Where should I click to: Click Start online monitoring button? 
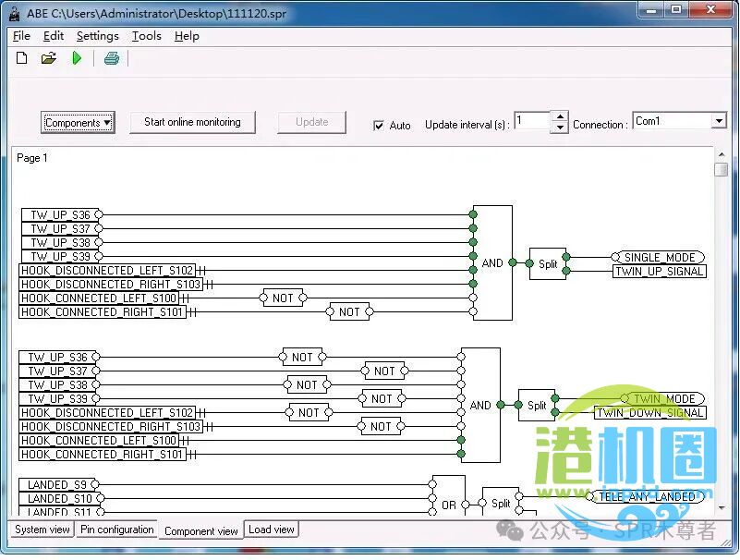click(192, 122)
